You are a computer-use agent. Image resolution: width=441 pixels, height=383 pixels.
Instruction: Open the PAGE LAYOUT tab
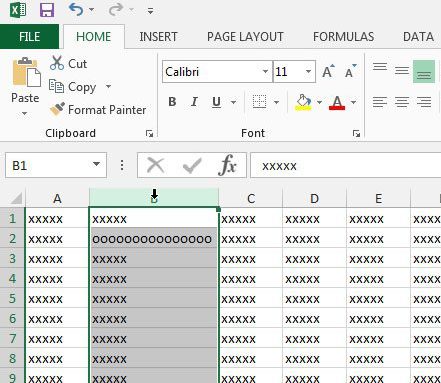(245, 36)
